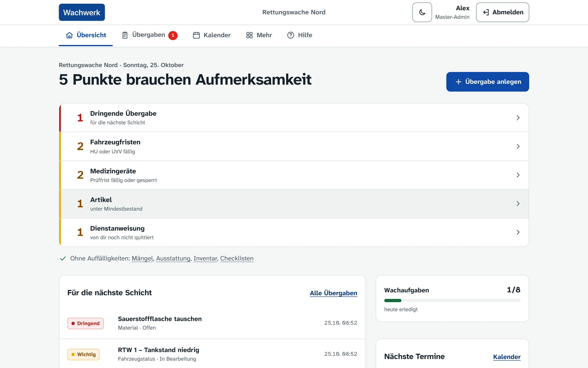Image resolution: width=588 pixels, height=368 pixels.
Task: Follow the Checklisten link
Action: point(237,258)
